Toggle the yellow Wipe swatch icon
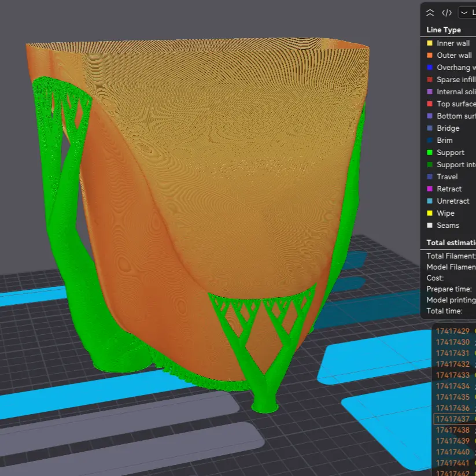 click(429, 213)
